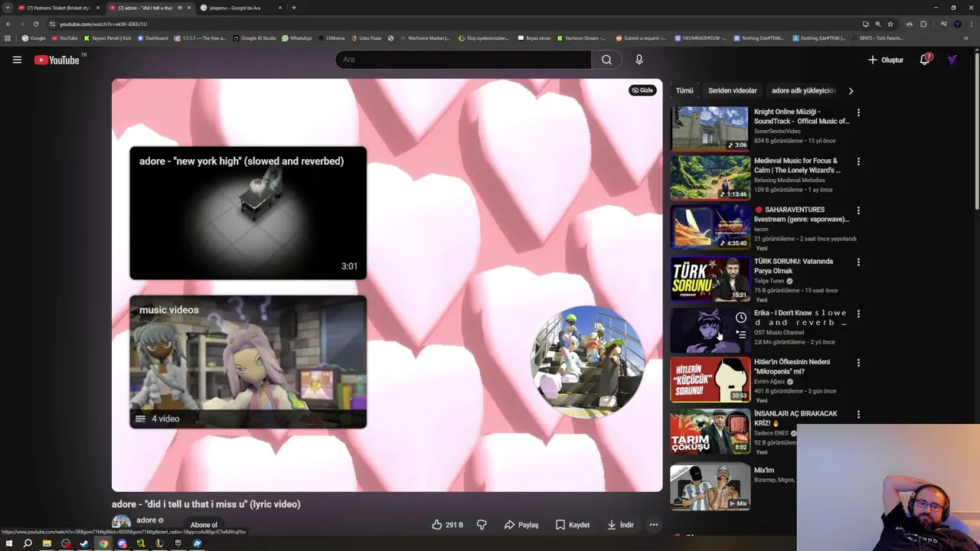The image size is (980, 551).
Task: Open the Windows Start menu
Action: click(9, 543)
